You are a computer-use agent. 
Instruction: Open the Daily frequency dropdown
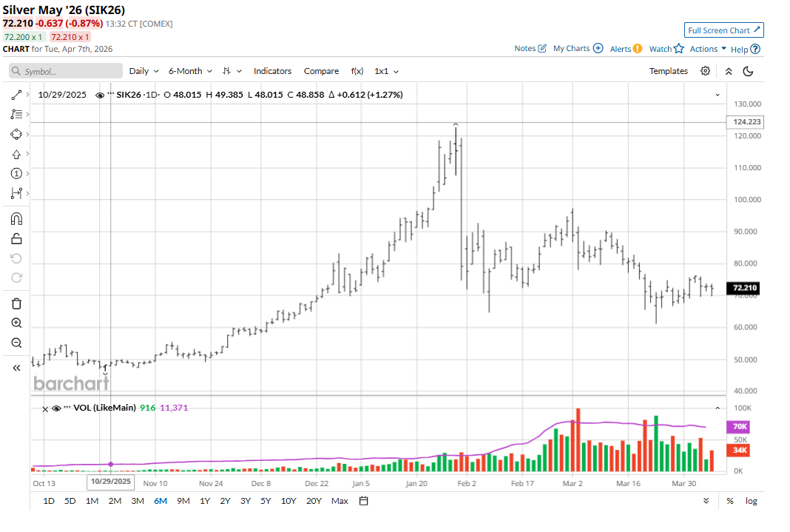[x=144, y=71]
